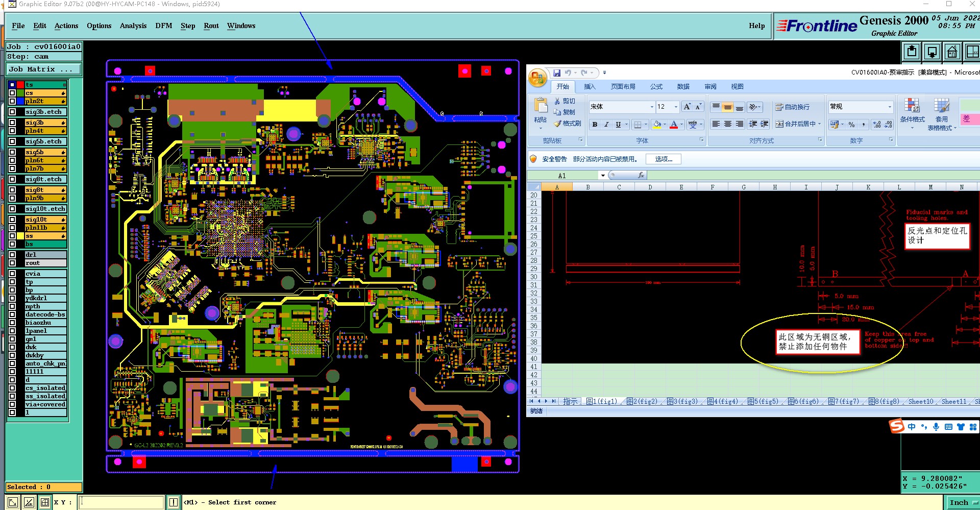Click the Redo icon in Excel quick access toolbar
Image resolution: width=980 pixels, height=510 pixels.
coord(584,73)
